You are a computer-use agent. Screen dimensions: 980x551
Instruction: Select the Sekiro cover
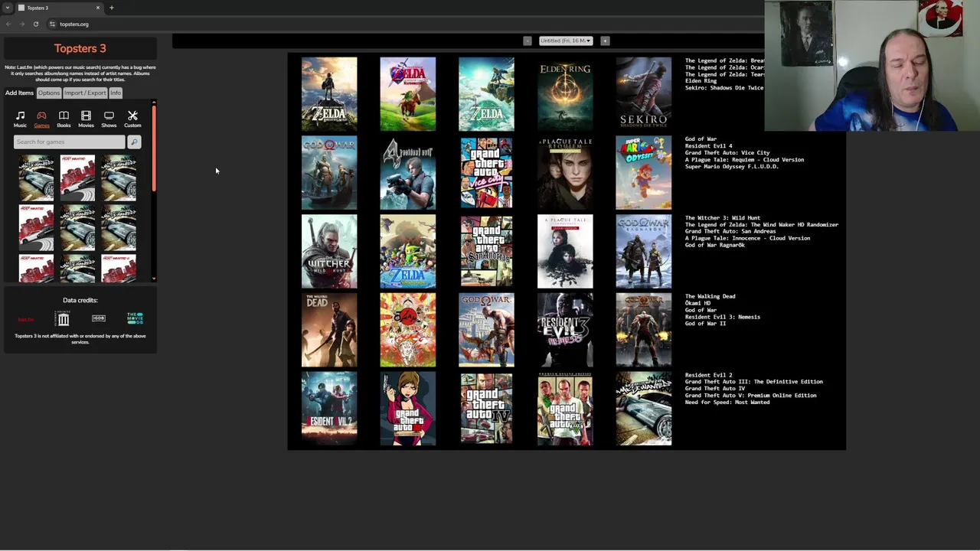(644, 94)
